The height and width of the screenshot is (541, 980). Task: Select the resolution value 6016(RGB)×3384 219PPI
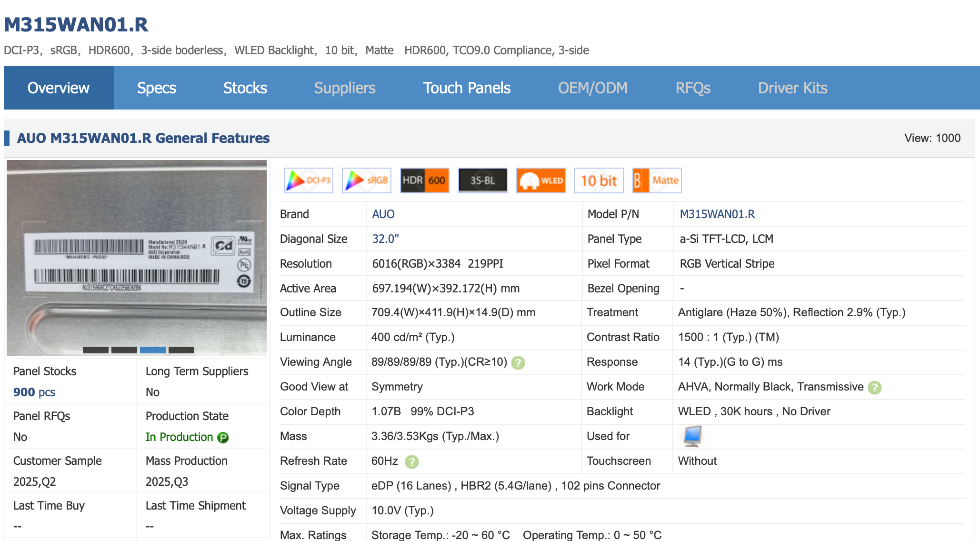(x=438, y=264)
